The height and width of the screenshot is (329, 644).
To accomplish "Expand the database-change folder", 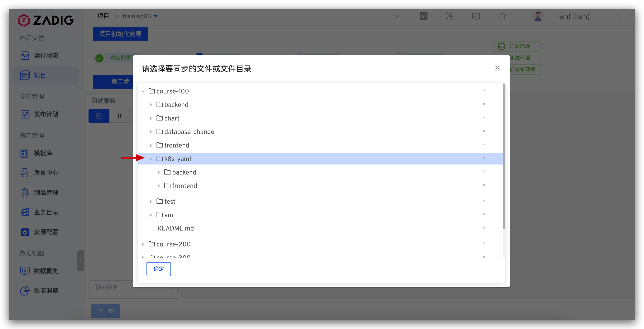I will pyautogui.click(x=151, y=132).
